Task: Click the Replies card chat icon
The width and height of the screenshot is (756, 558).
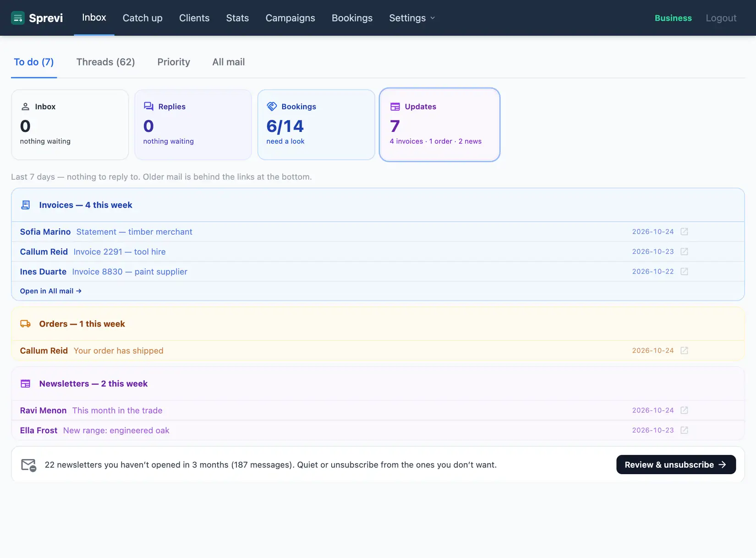Action: coord(148,106)
